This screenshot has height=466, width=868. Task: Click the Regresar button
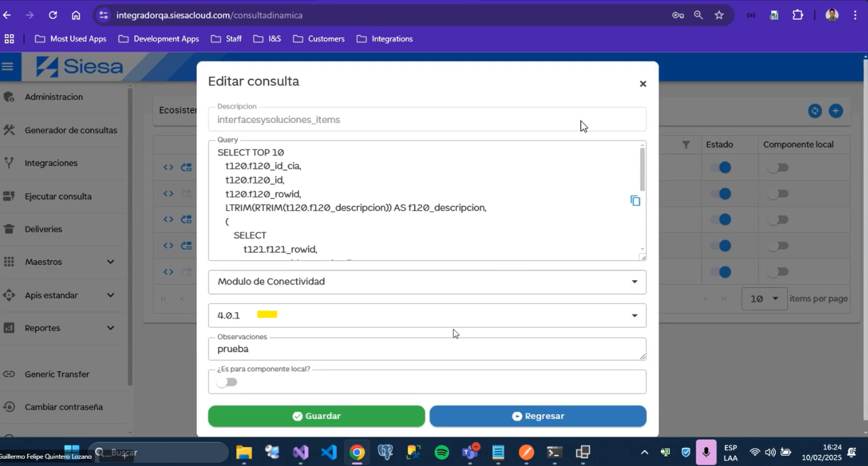[x=537, y=416]
